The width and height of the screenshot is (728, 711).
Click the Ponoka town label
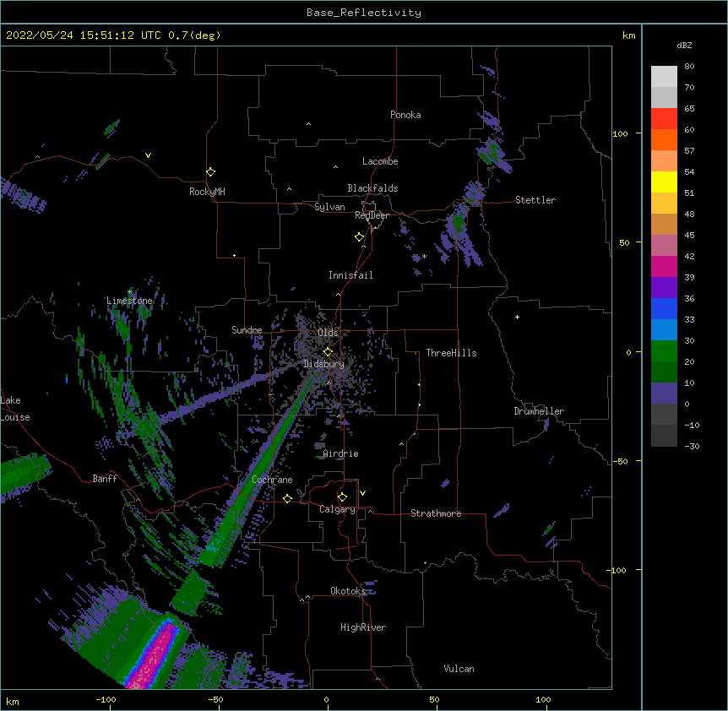[405, 115]
